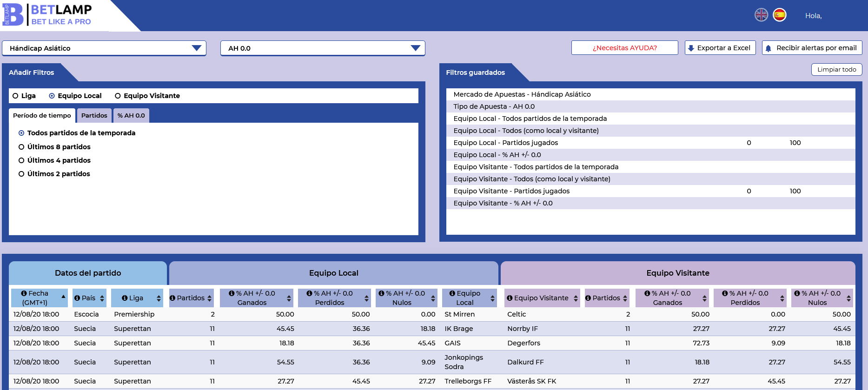
Task: Click info icon on visitor Perdidos column
Action: point(725,293)
